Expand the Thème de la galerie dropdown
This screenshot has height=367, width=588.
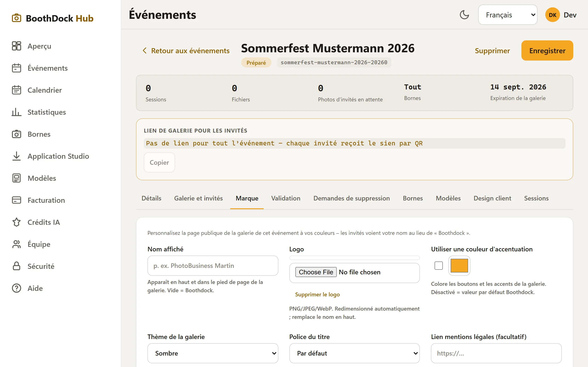click(213, 353)
